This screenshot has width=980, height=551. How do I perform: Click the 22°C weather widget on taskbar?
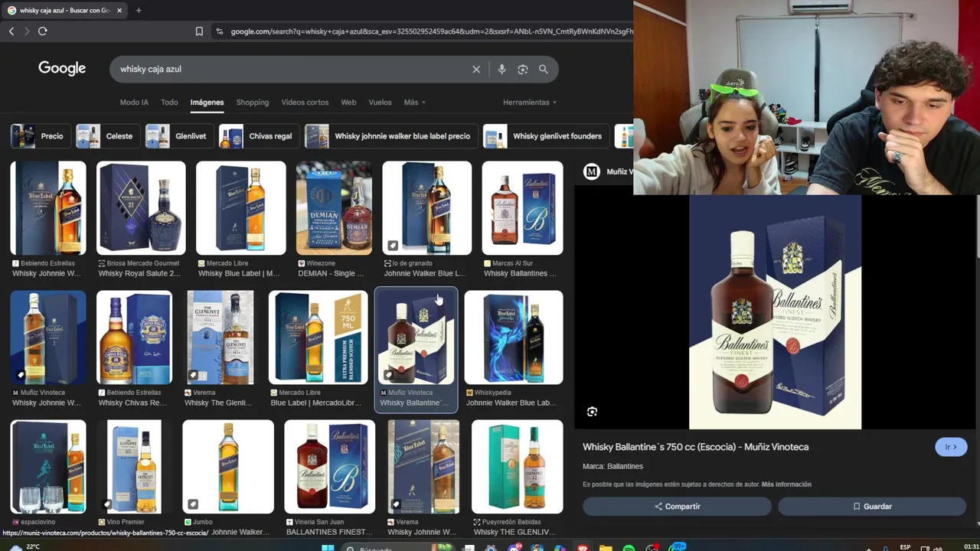point(24,547)
